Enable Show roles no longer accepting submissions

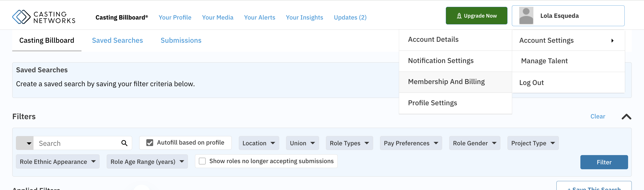(202, 161)
